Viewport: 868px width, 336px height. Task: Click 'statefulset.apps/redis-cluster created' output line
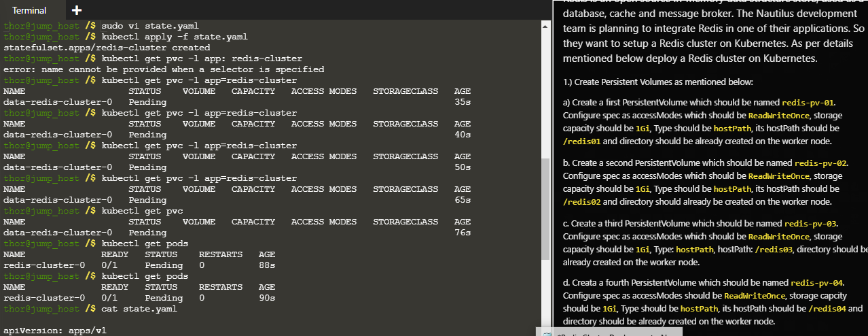pyautogui.click(x=107, y=48)
